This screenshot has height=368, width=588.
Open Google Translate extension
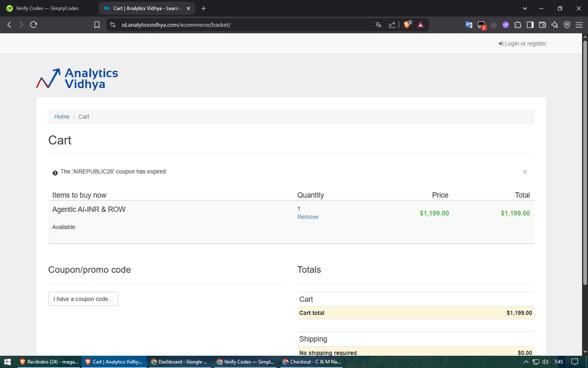[x=469, y=25]
